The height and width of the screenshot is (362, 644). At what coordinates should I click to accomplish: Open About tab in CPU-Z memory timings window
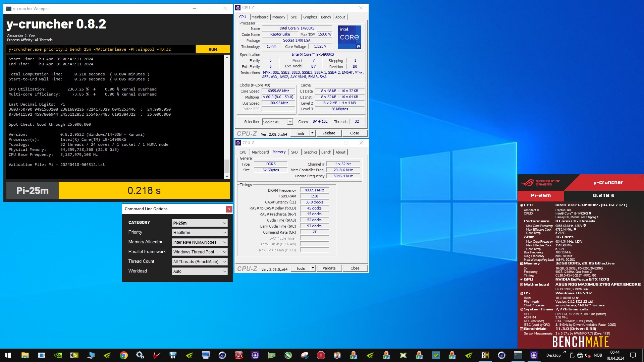click(x=340, y=152)
